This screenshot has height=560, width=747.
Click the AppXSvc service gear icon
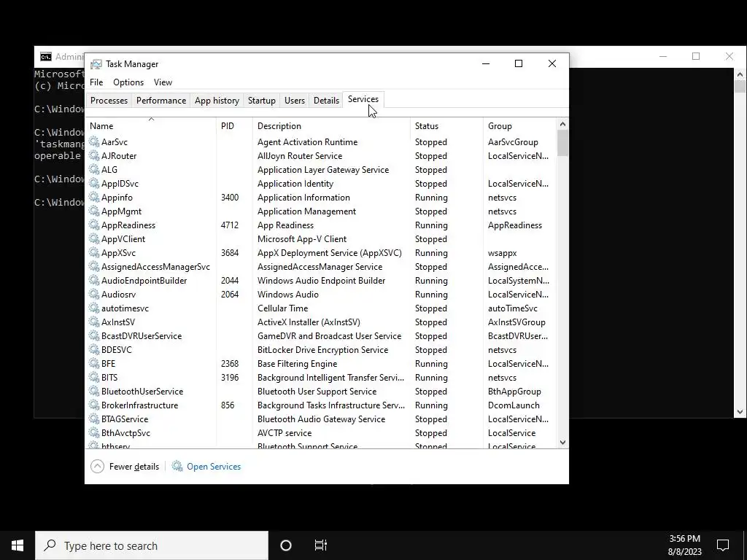[x=94, y=252]
